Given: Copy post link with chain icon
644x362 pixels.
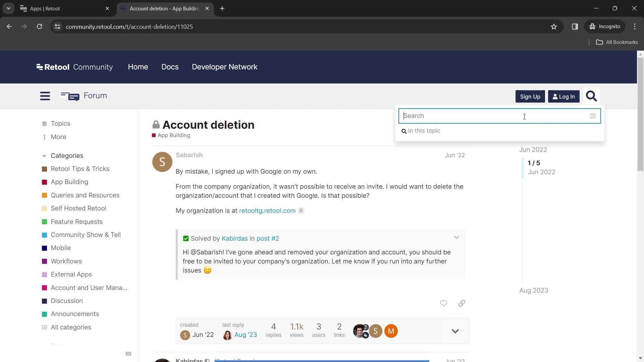Looking at the screenshot, I should (x=462, y=303).
